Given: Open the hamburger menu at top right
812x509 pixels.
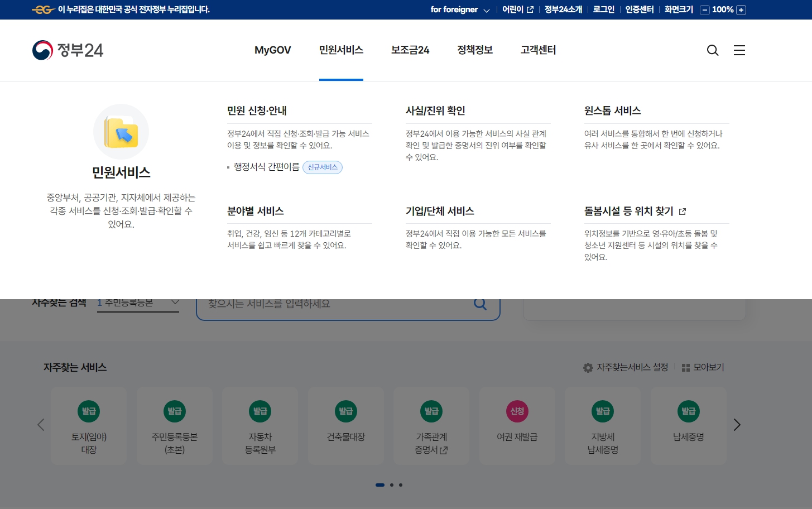Looking at the screenshot, I should [739, 50].
